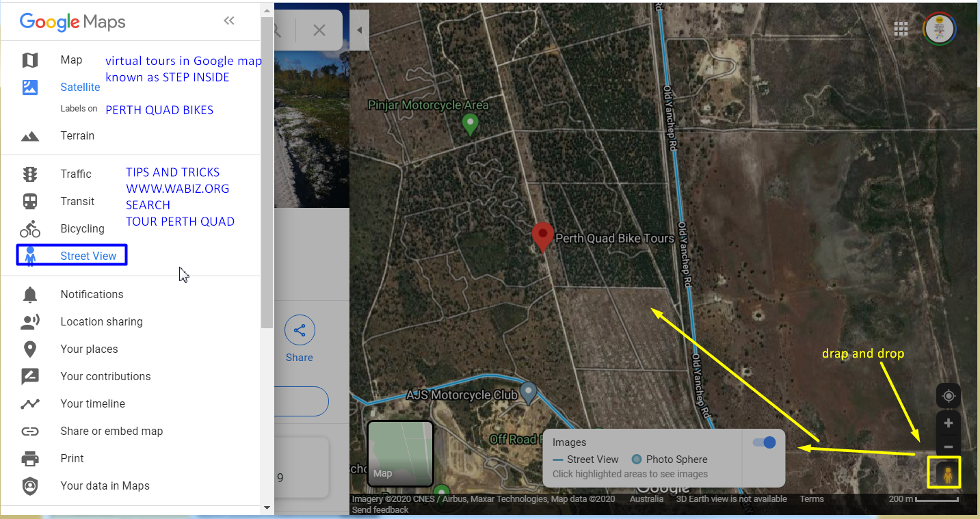Screen dimensions: 980x519
Task: Open the Google apps grid
Action: (x=901, y=28)
